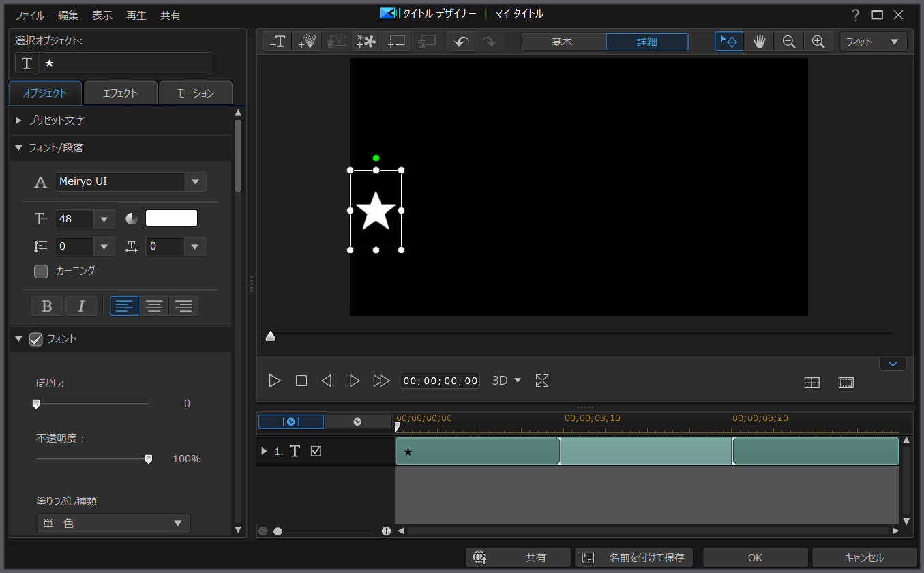Stop the preview playback
The height and width of the screenshot is (573, 924).
point(301,381)
